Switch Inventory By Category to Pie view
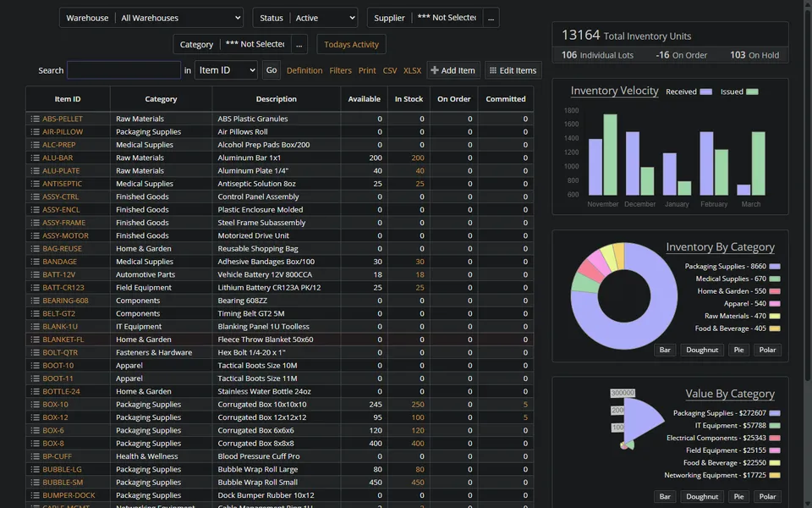The image size is (812, 508). (738, 350)
